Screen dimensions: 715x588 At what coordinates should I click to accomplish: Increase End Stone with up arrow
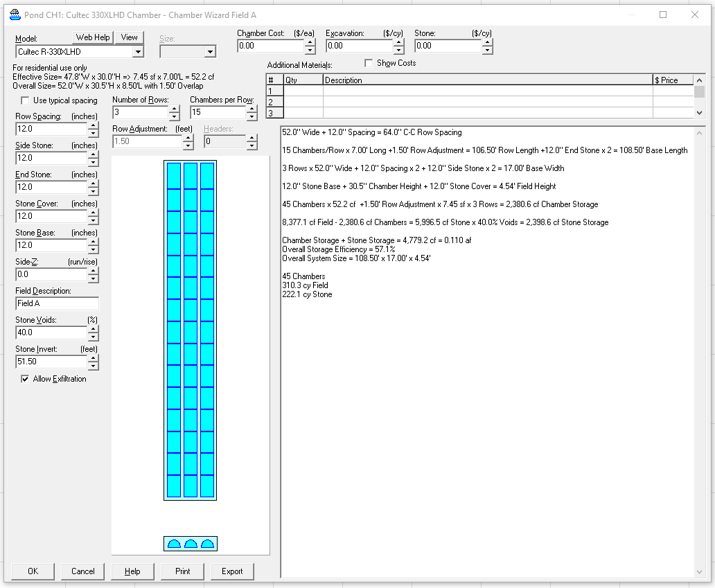pyautogui.click(x=93, y=184)
